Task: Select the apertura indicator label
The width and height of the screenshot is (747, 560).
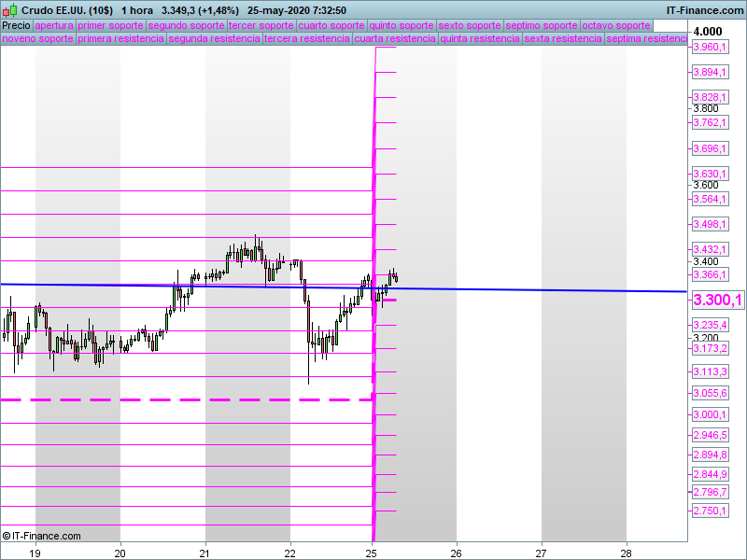Action: (x=54, y=26)
